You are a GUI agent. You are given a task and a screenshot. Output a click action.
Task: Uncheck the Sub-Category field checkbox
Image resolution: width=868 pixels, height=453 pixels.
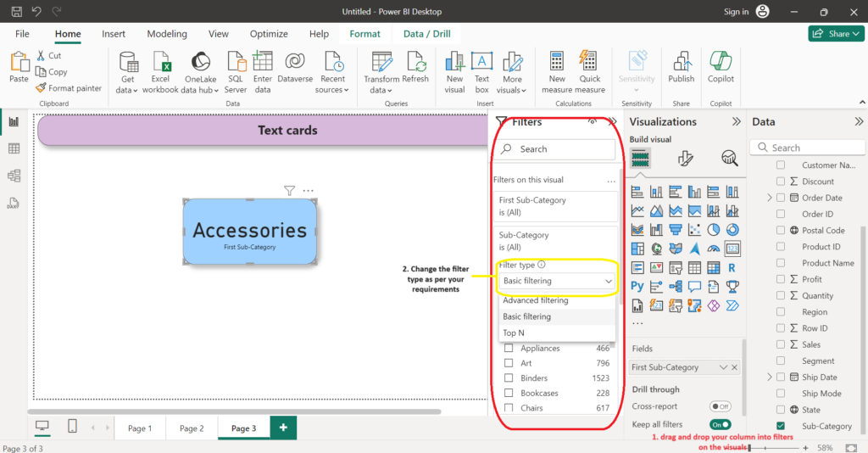pos(781,426)
